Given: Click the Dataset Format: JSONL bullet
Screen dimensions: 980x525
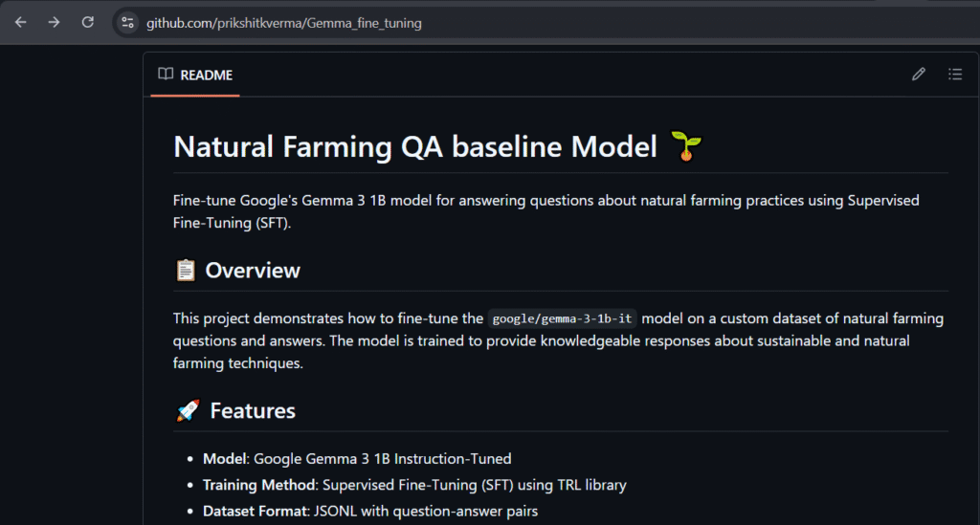Looking at the screenshot, I should click(370, 512).
